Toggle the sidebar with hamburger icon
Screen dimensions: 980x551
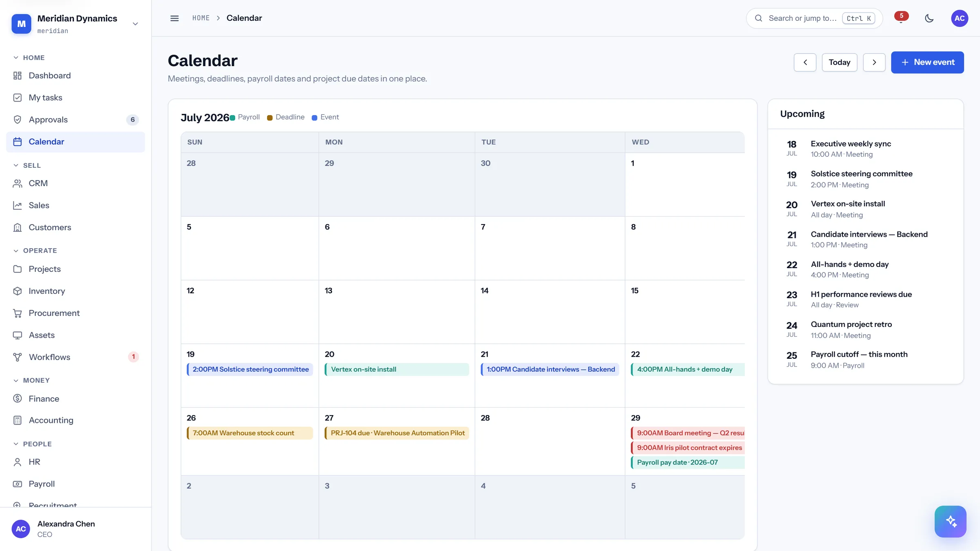[174, 18]
